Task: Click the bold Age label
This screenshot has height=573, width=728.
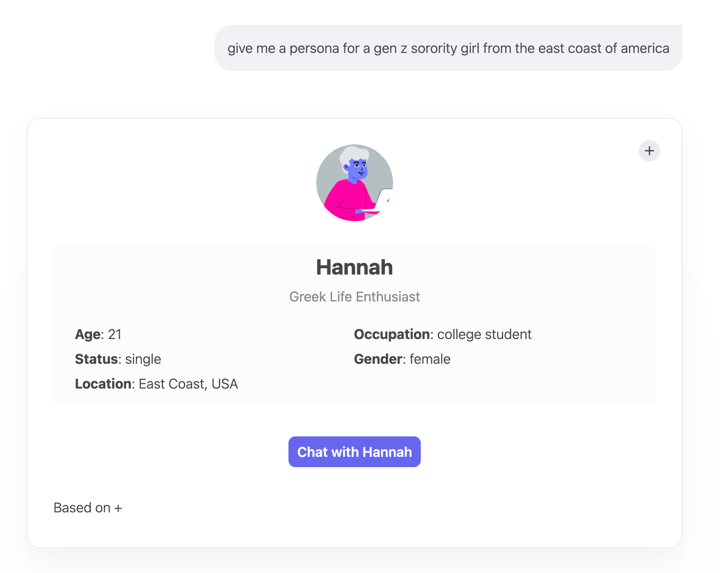Action: [89, 334]
